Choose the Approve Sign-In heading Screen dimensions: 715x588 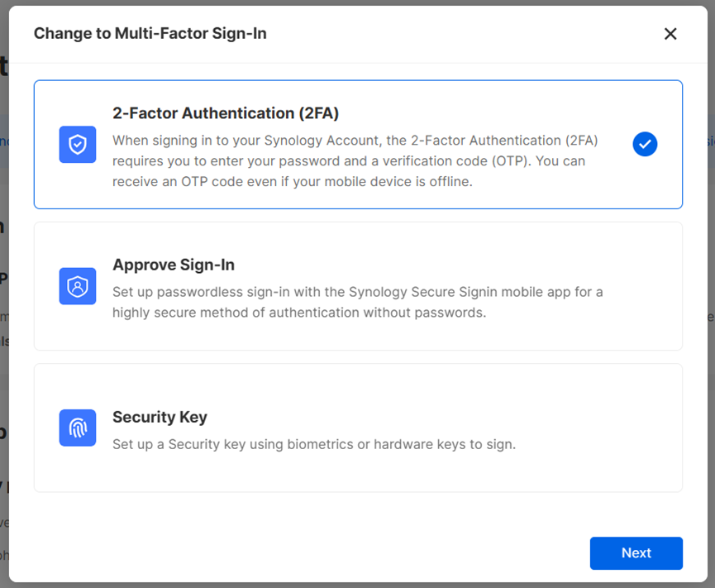(x=174, y=265)
